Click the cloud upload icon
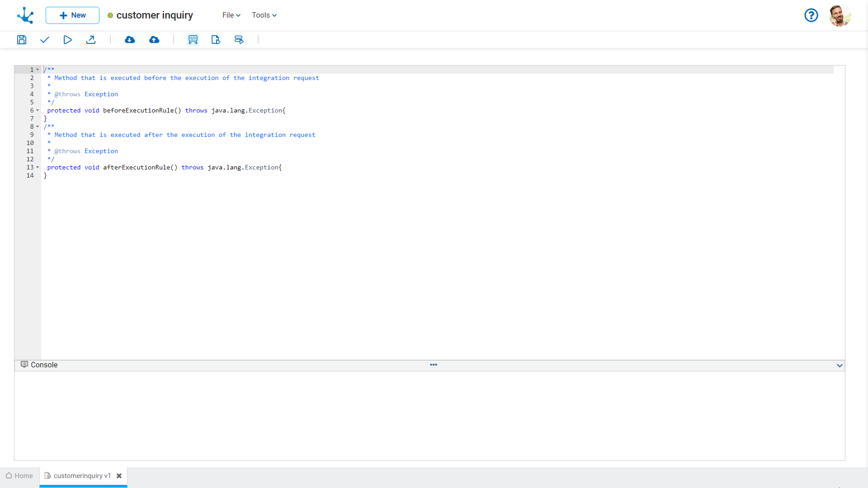868x488 pixels. pos(154,40)
